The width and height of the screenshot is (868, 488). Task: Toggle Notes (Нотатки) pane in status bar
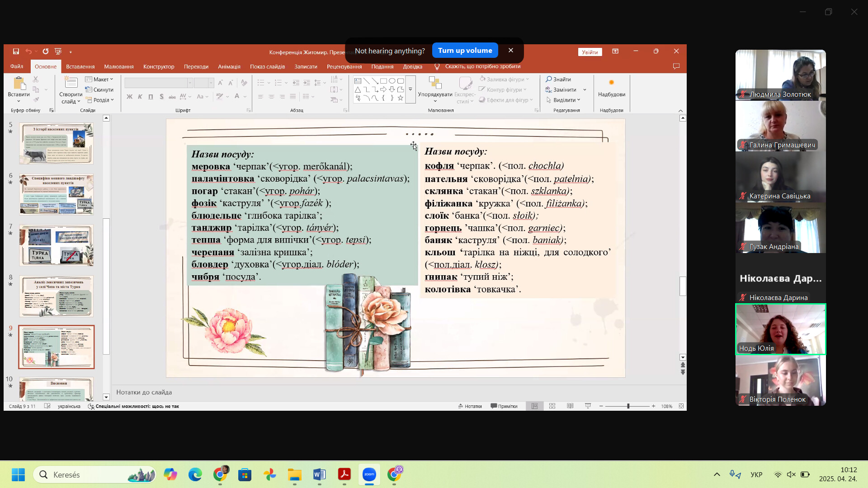[x=470, y=406]
